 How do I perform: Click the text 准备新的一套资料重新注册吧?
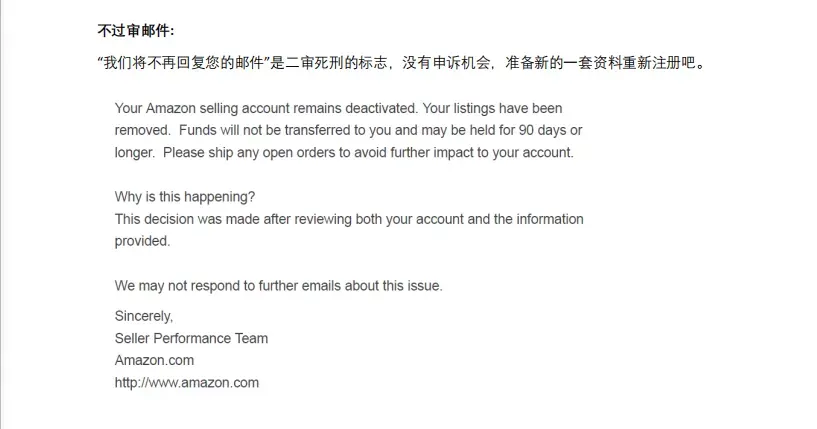tap(600, 63)
